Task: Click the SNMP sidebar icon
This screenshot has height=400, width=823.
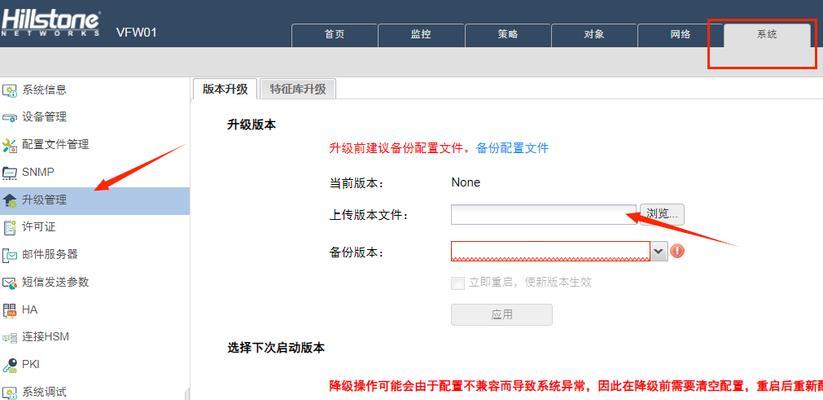Action: coord(9,172)
